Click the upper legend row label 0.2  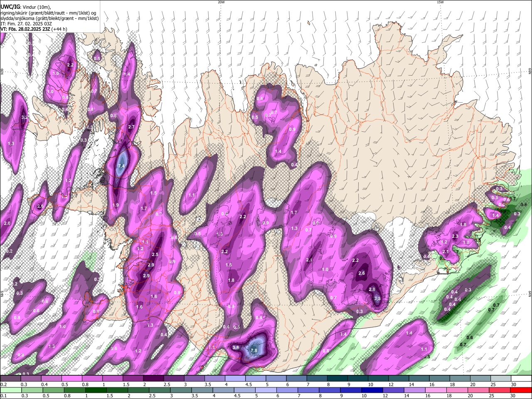(x=3, y=384)
